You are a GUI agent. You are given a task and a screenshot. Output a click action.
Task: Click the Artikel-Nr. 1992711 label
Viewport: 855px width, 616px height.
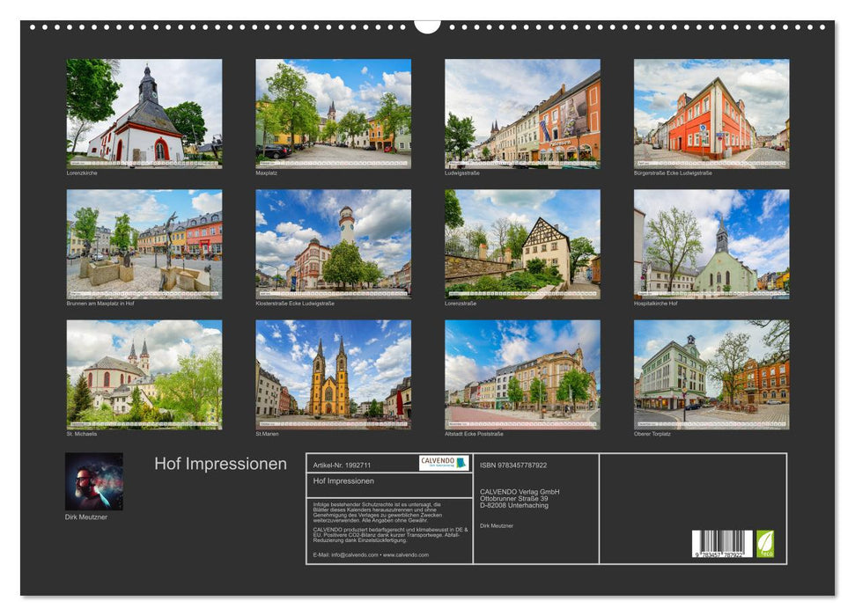tap(343, 464)
